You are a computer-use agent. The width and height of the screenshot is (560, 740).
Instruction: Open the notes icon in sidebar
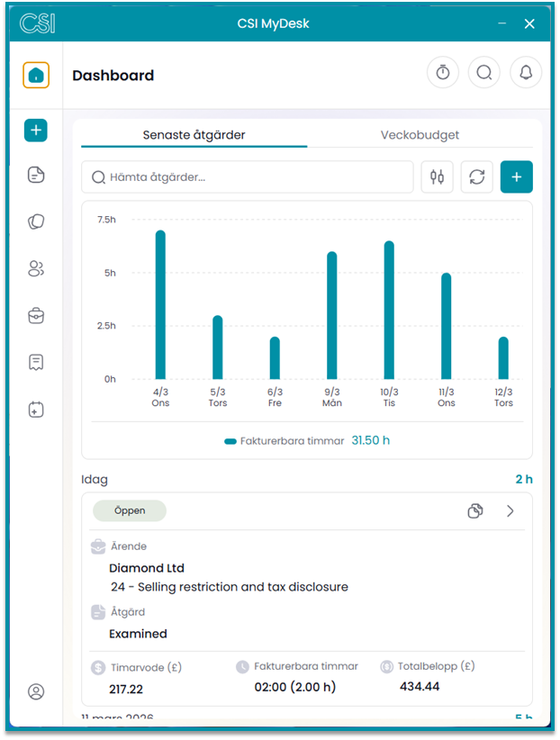(36, 176)
